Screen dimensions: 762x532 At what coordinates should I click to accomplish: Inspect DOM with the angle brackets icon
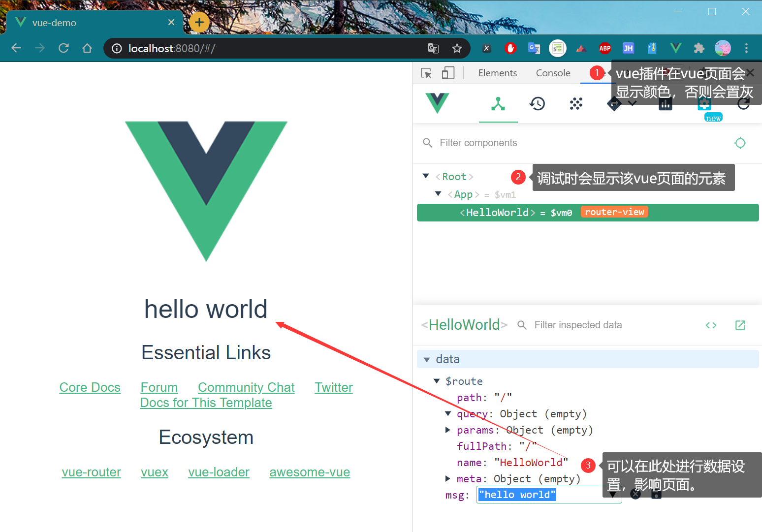pos(711,325)
